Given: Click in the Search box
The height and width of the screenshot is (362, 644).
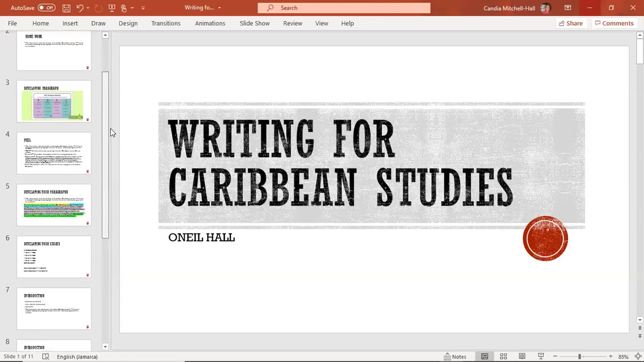Looking at the screenshot, I should tap(344, 8).
